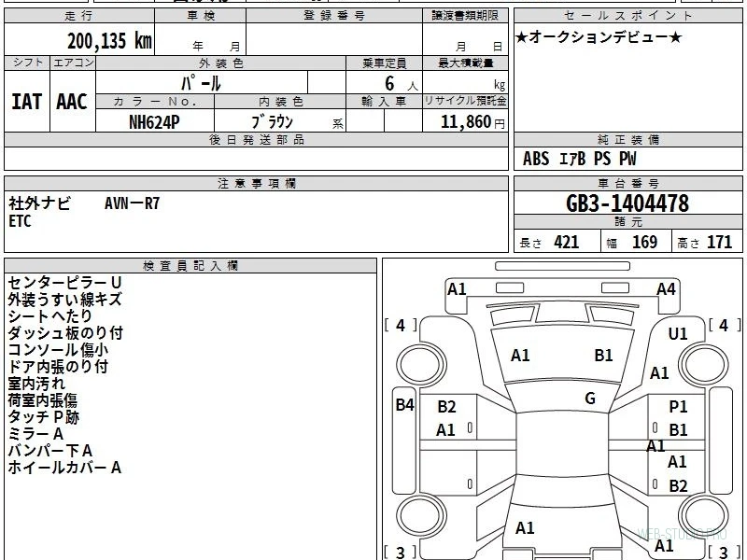Screen dimensions: 747x560
Task: Select the U1 dent mark on the fender
Action: 678,334
